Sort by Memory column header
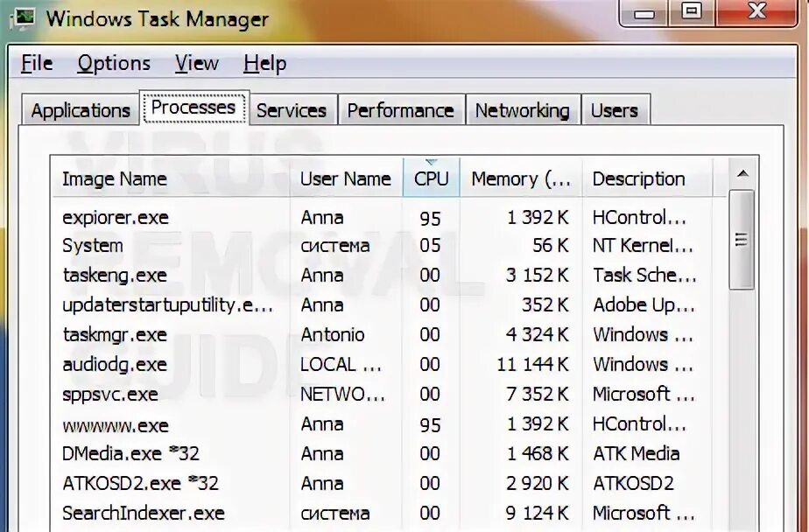The image size is (809, 532). pyautogui.click(x=521, y=178)
